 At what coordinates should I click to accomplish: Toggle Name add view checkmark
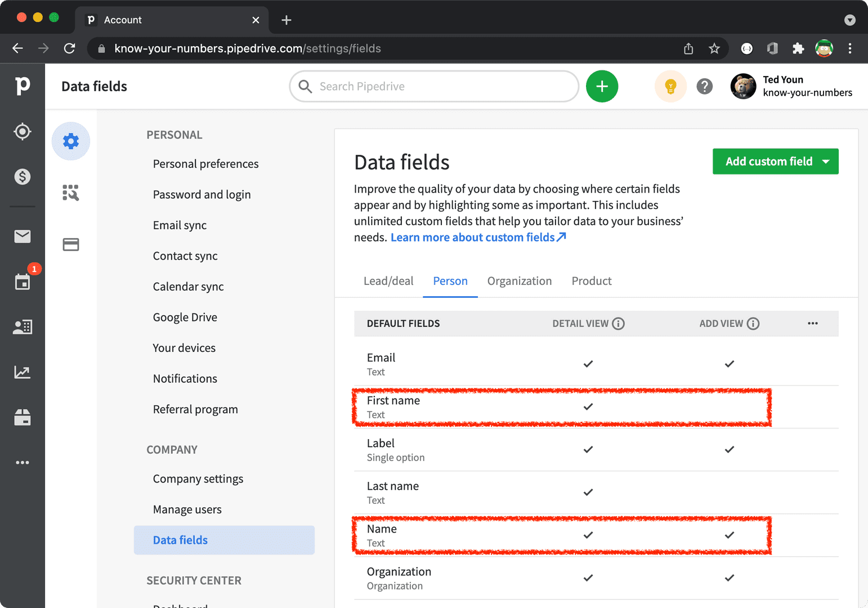coord(730,535)
